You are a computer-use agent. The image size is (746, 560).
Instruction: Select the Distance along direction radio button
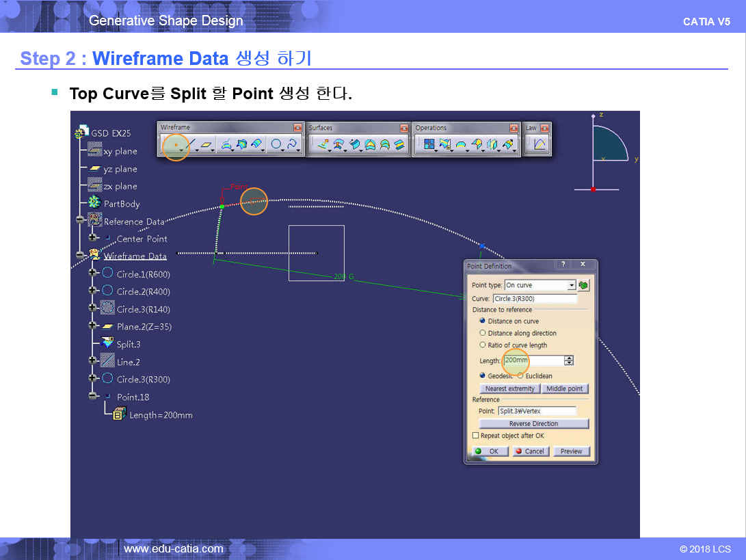click(x=483, y=333)
